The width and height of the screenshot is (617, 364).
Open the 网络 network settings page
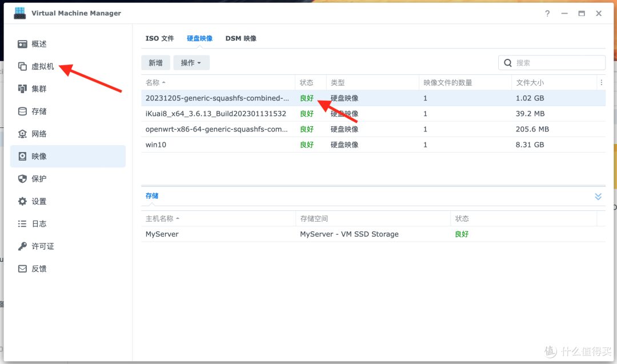pos(39,133)
